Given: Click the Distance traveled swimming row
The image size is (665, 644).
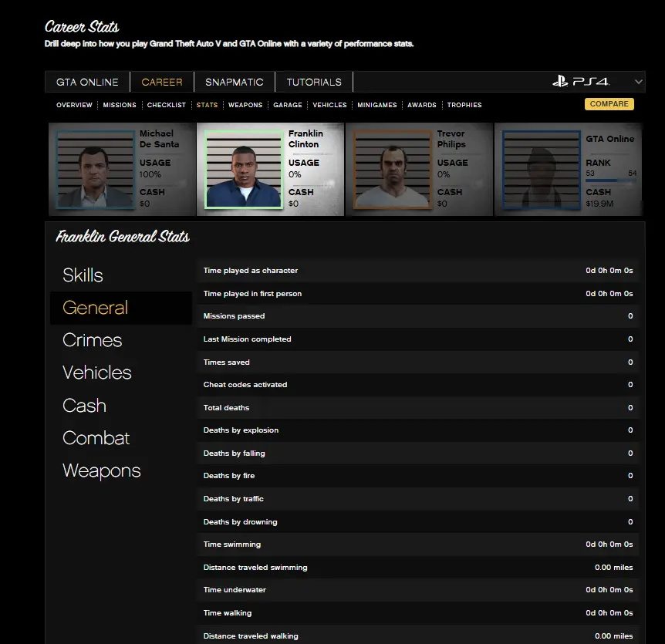Looking at the screenshot, I should (417, 568).
